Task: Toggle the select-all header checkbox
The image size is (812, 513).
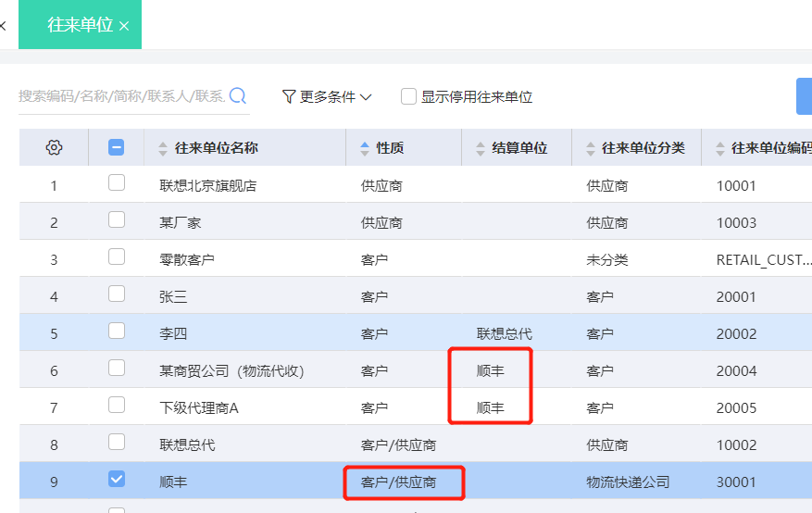Action: tap(116, 147)
